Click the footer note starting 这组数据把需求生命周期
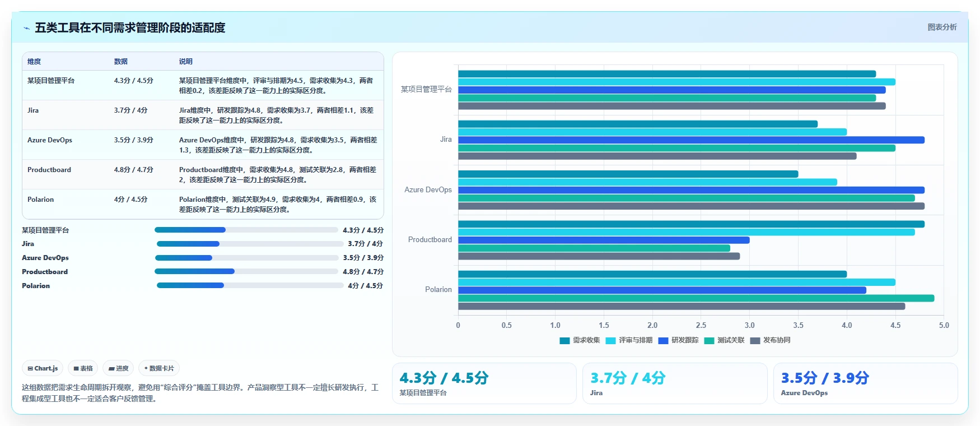 [200, 393]
